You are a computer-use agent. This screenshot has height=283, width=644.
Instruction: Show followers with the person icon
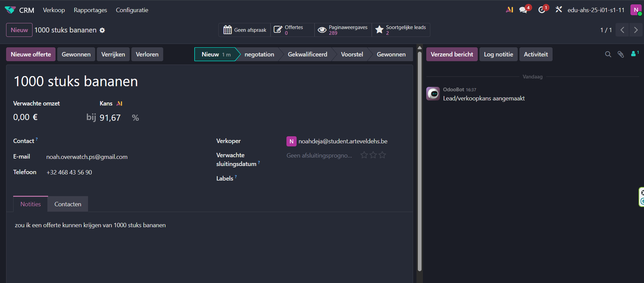tap(634, 54)
